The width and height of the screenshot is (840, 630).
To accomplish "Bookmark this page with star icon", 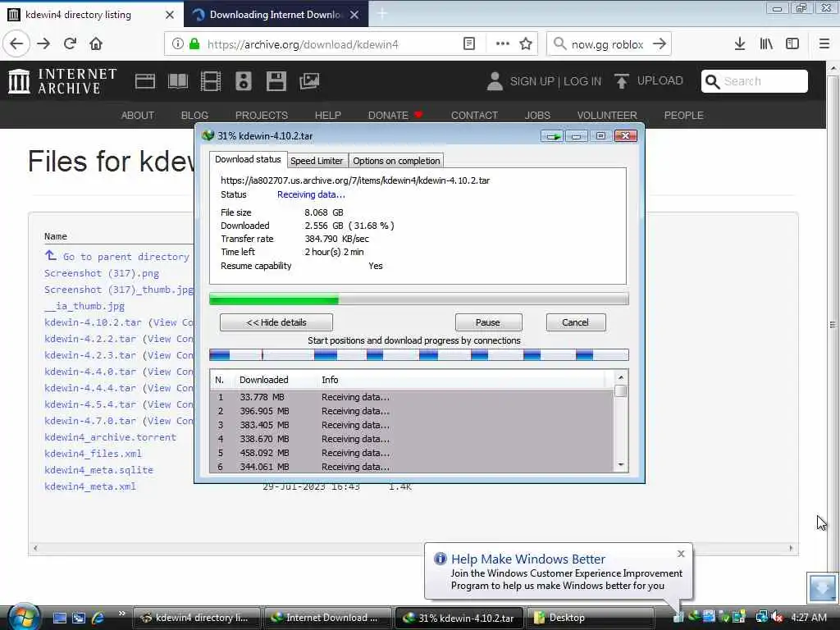I will (x=526, y=44).
